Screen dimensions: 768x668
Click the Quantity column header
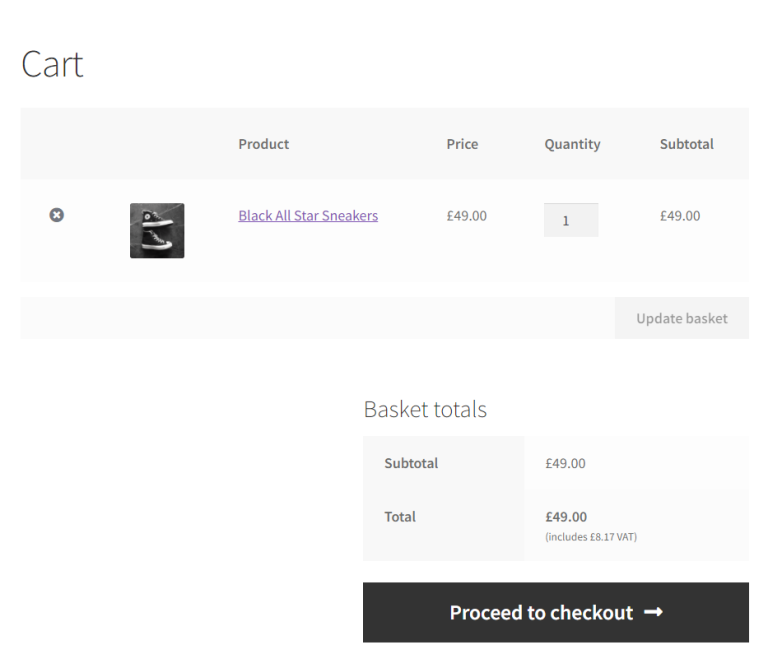(x=572, y=144)
